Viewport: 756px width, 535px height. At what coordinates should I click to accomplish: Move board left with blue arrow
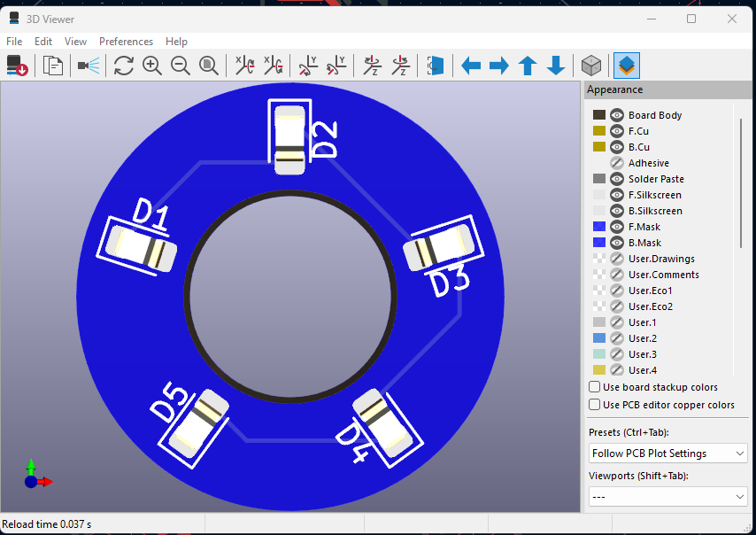(x=471, y=66)
